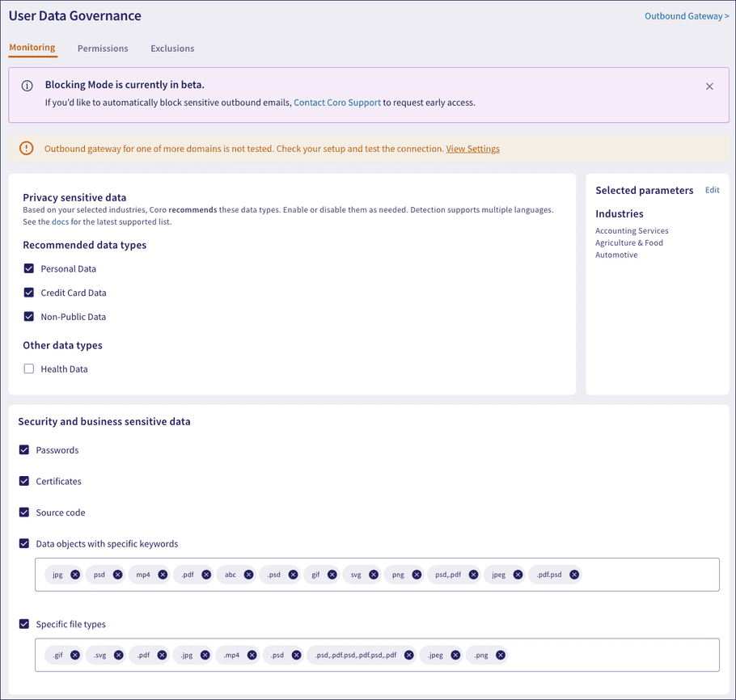Enable the Health Data checkbox
The width and height of the screenshot is (736, 700).
(x=28, y=369)
